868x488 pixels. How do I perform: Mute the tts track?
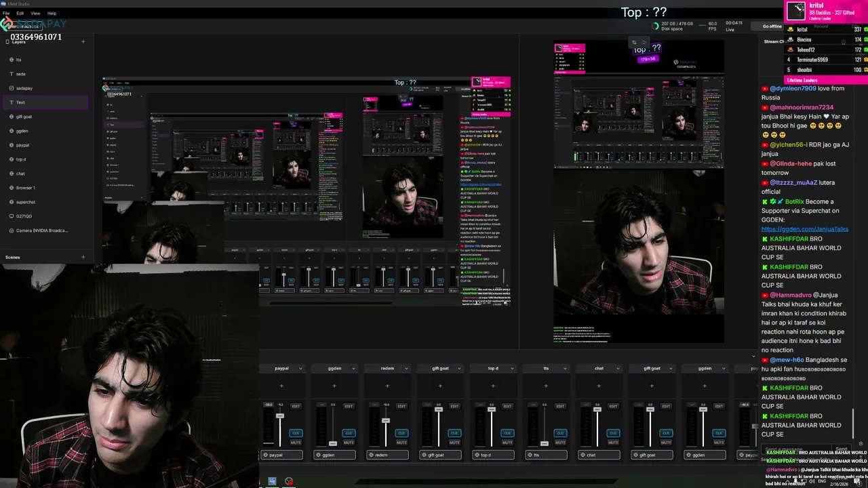pos(560,443)
